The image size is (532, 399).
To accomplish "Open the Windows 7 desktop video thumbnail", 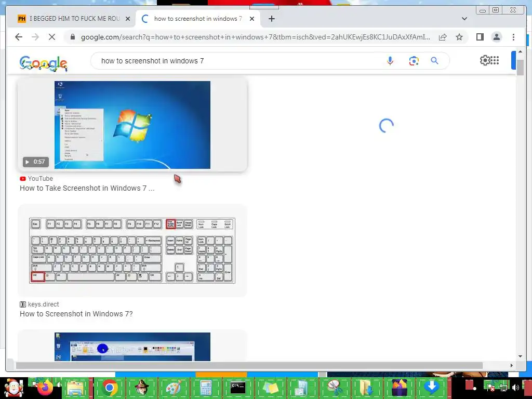I will (132, 125).
